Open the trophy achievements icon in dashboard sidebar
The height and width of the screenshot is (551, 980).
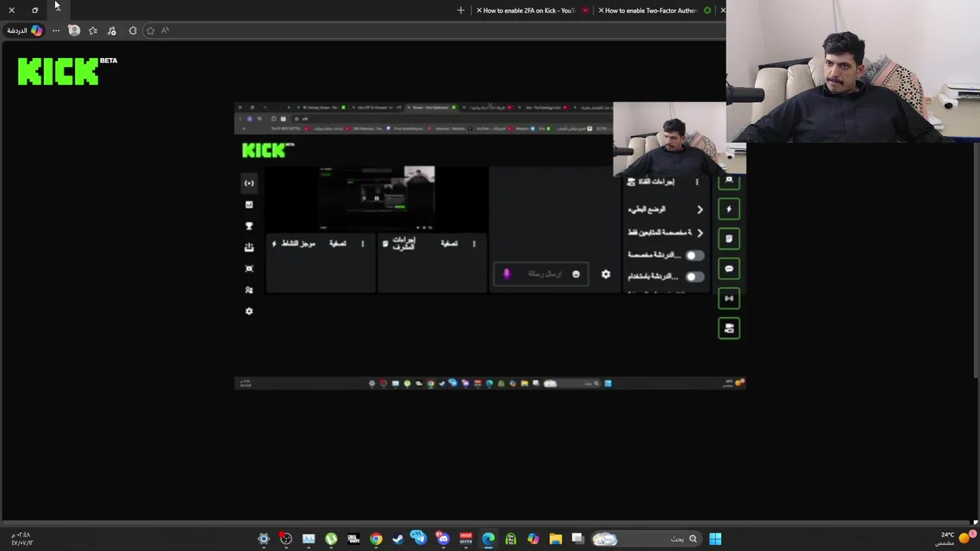pyautogui.click(x=249, y=226)
